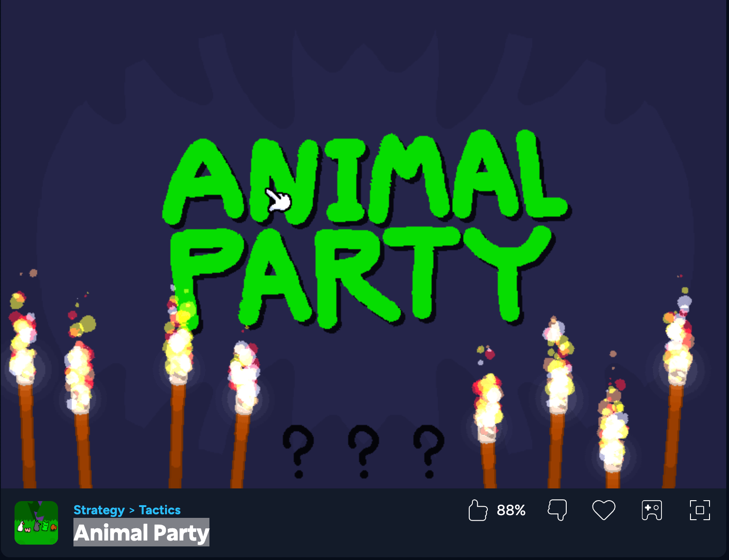729x560 pixels.
Task: Like the game with the thumbs-up icon
Action: (x=478, y=510)
